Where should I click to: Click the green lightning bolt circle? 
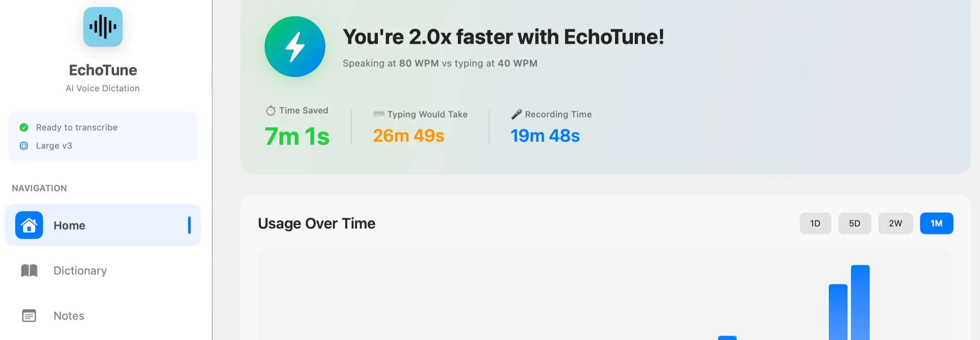tap(295, 47)
